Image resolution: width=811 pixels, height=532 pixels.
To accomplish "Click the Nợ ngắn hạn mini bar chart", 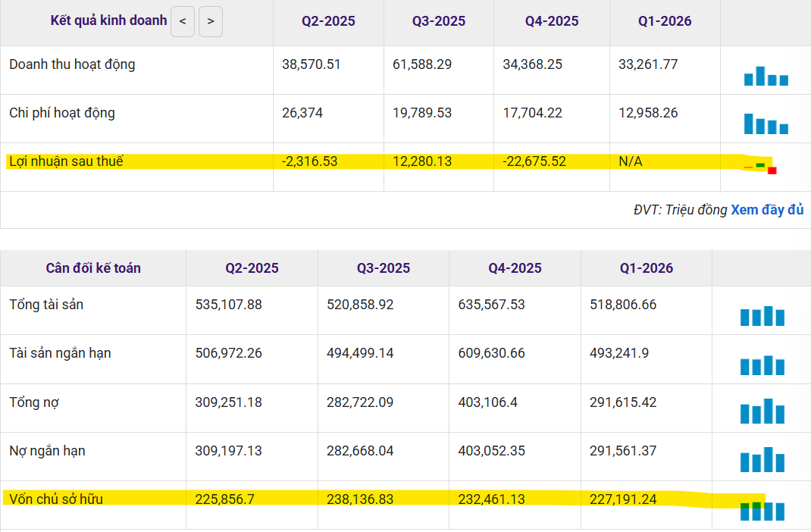I will [762, 459].
